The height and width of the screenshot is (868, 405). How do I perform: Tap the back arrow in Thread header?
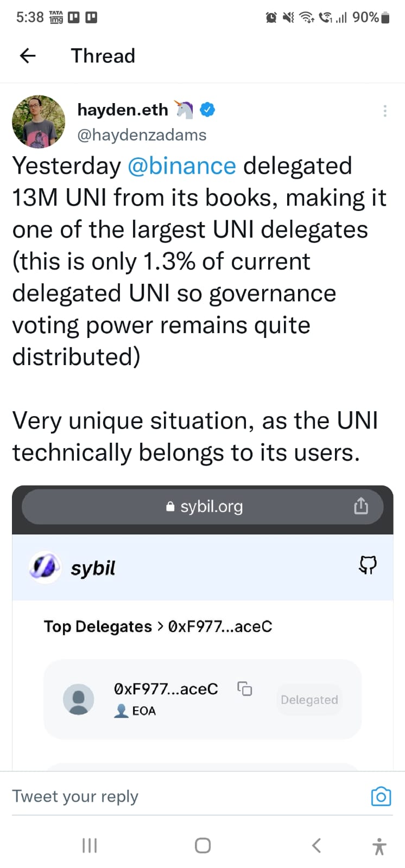pos(28,55)
